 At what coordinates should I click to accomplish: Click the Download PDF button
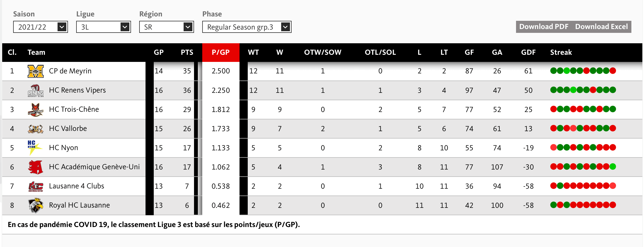tap(544, 27)
